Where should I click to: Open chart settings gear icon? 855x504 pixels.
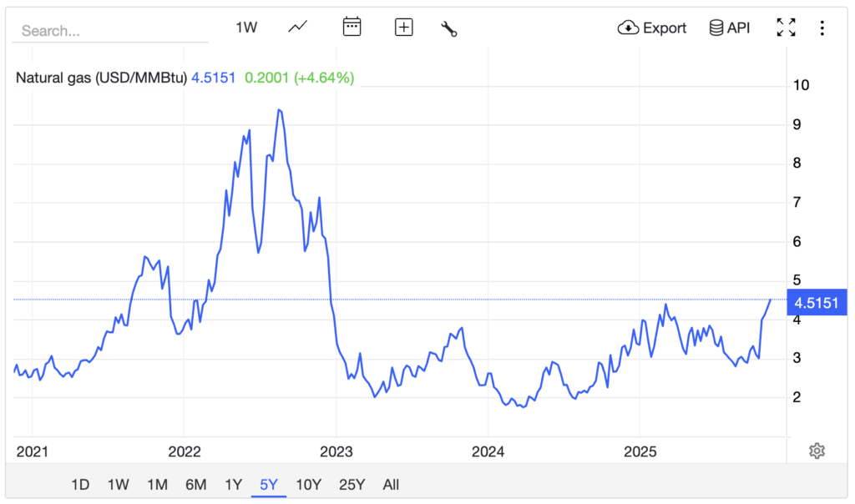click(x=817, y=451)
